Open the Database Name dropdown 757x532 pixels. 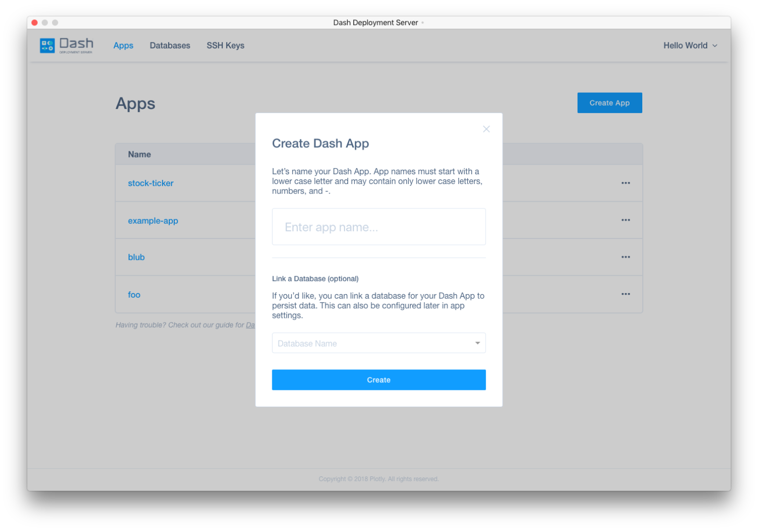coord(379,343)
